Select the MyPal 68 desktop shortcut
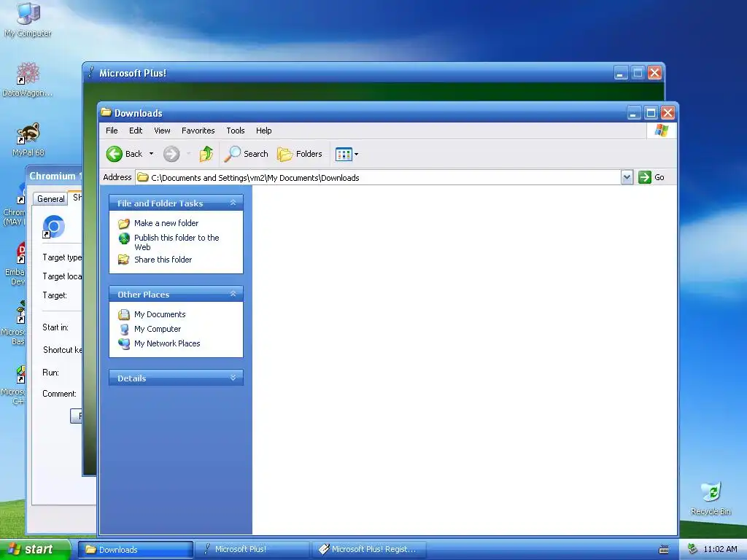The width and height of the screenshot is (747, 560). click(x=28, y=139)
